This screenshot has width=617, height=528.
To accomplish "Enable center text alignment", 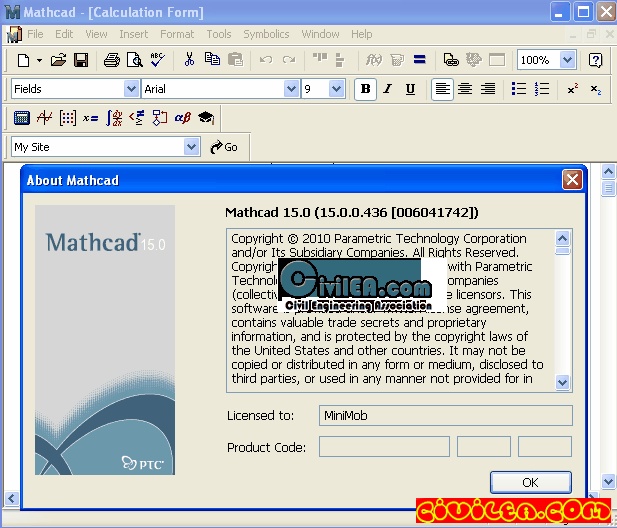I will pyautogui.click(x=465, y=89).
